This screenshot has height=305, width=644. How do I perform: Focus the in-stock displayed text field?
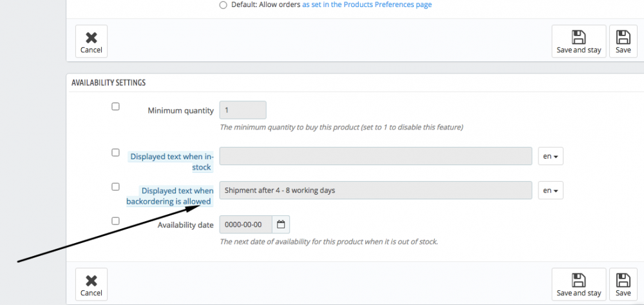click(x=375, y=156)
